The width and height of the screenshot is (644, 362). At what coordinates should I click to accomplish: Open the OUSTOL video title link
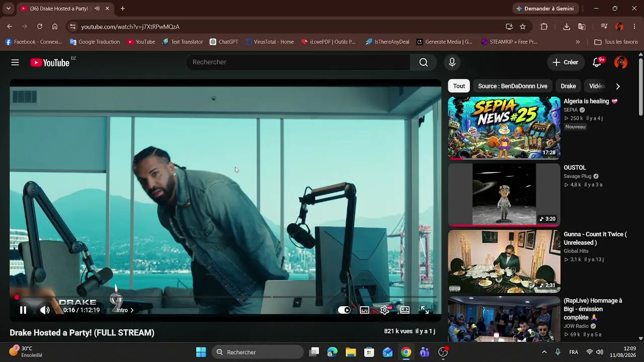click(575, 167)
